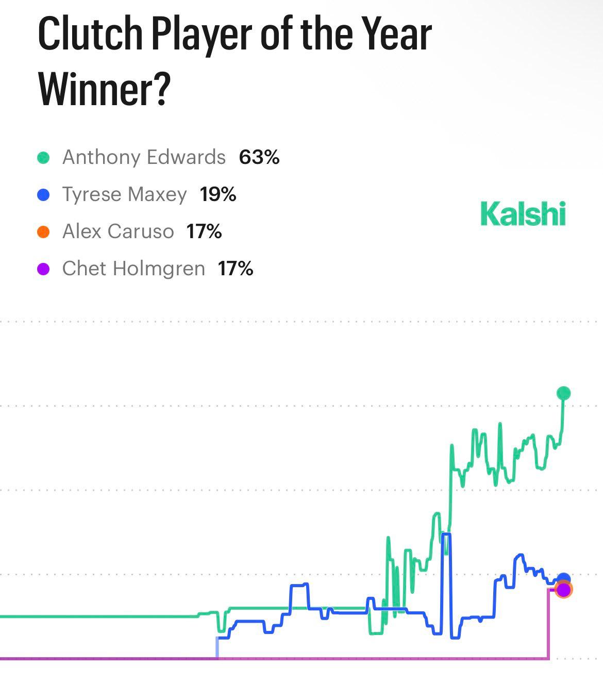
Task: Click the blue dot beside Tyrese Maxey
Action: click(44, 194)
